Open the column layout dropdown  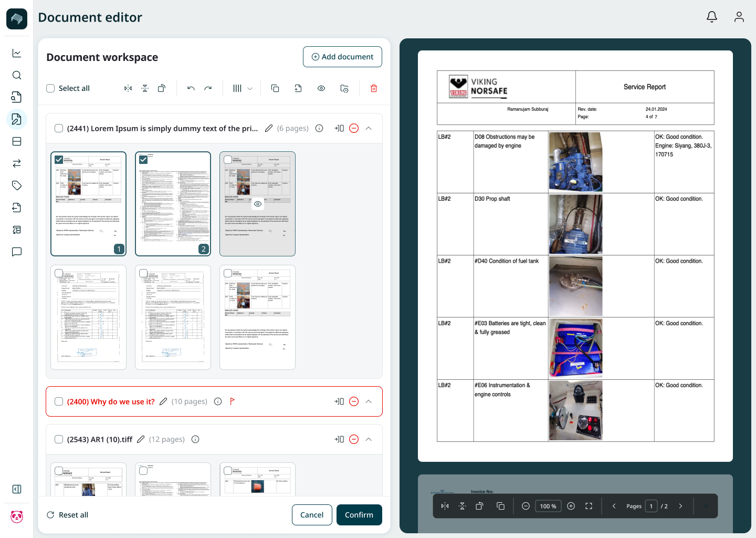click(243, 88)
